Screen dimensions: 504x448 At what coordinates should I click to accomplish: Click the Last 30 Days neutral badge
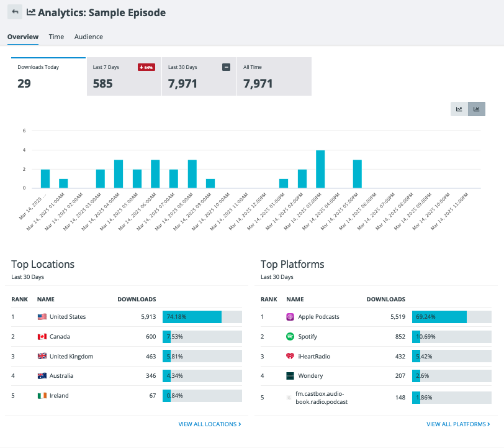(227, 67)
